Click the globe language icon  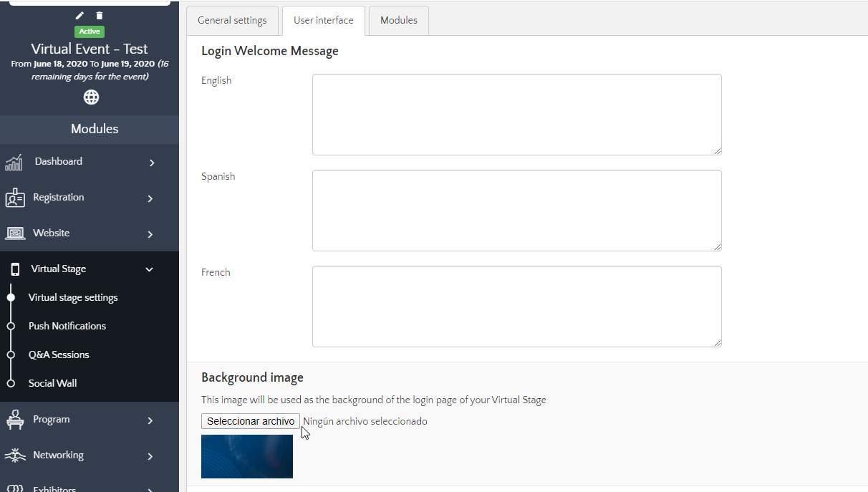tap(91, 97)
